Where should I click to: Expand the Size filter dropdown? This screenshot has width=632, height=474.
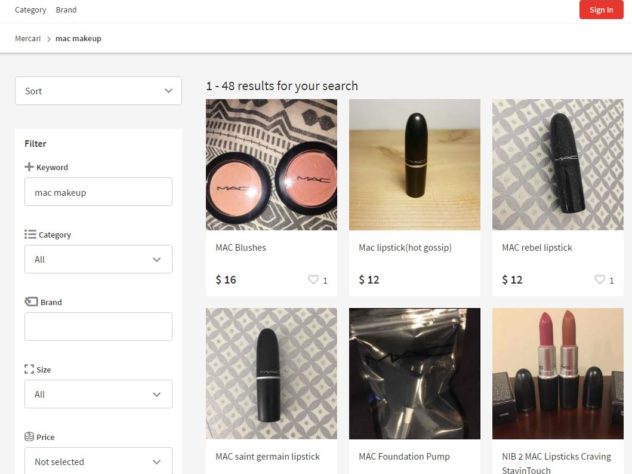pyautogui.click(x=98, y=394)
